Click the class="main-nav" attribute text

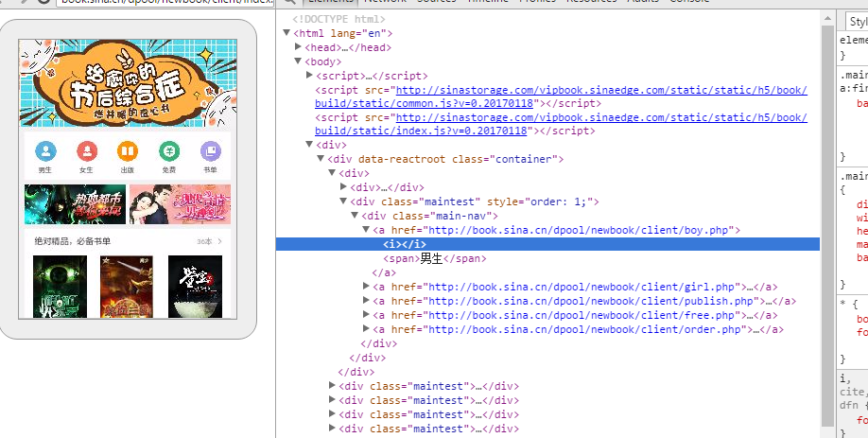click(x=443, y=216)
